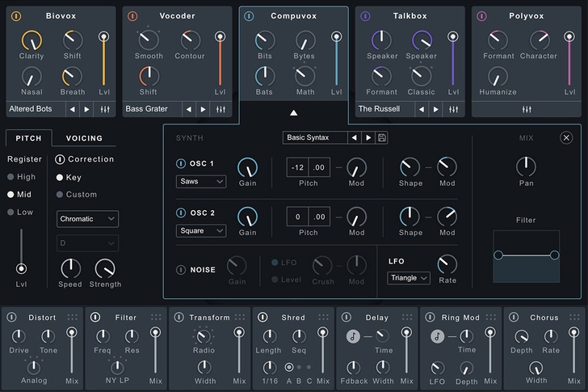Click the Delay tempo sync note icon

click(353, 336)
